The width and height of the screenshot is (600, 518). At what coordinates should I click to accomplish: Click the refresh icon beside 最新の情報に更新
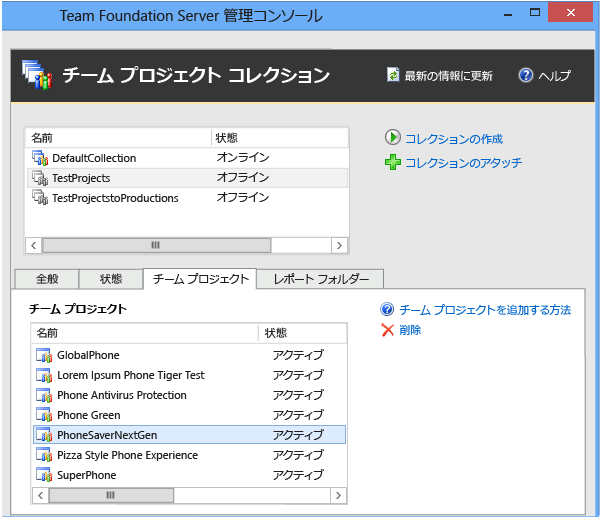[x=393, y=75]
